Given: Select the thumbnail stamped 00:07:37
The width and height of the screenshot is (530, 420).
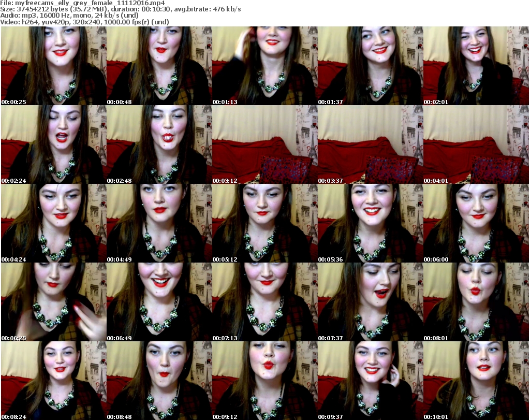Looking at the screenshot, I should [371, 302].
